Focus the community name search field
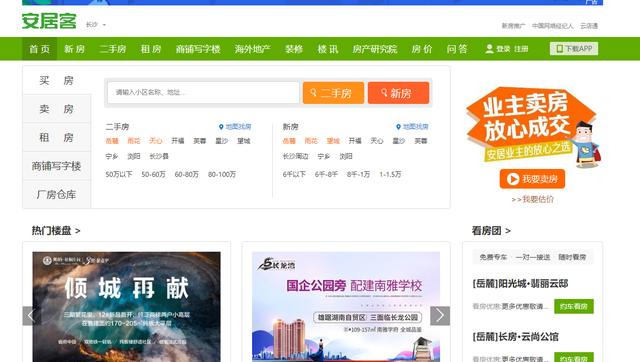640x362 pixels. pyautogui.click(x=203, y=93)
